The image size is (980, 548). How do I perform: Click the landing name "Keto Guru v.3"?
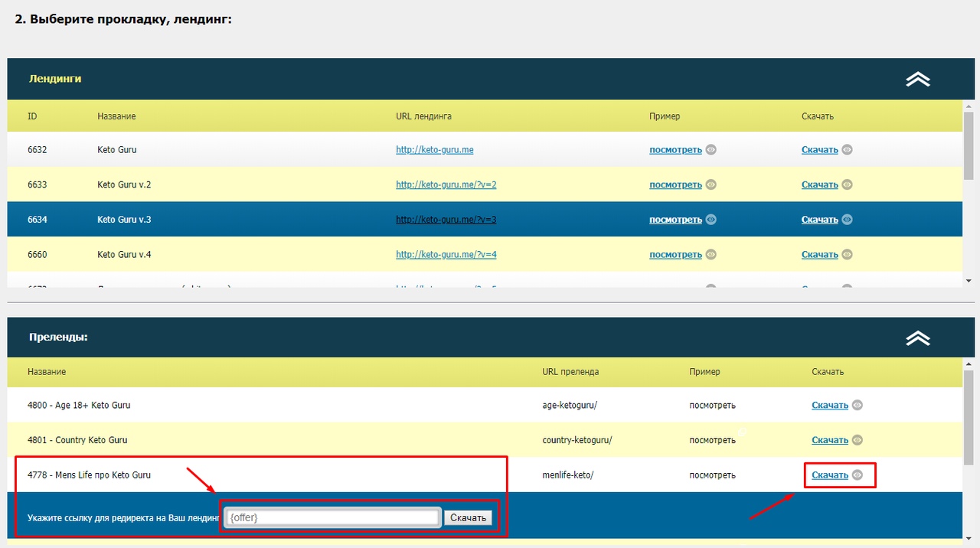(x=124, y=220)
